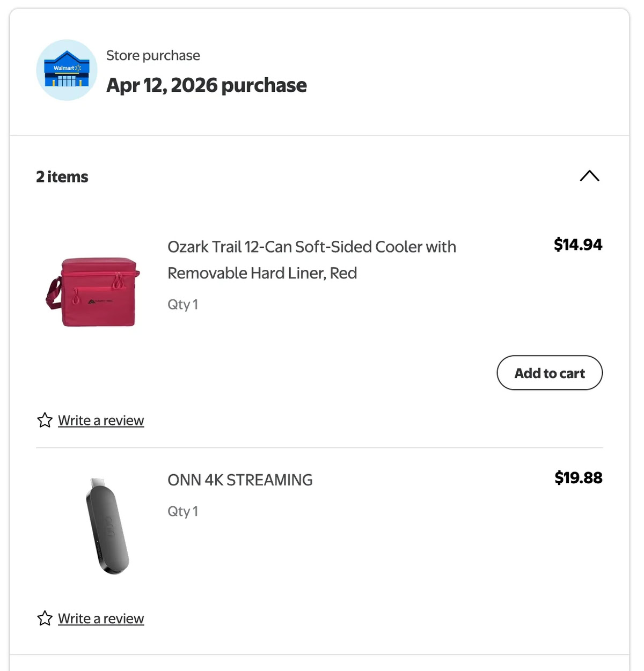Click the Apr 12, 2026 purchase heading
This screenshot has width=644, height=671.
point(207,85)
